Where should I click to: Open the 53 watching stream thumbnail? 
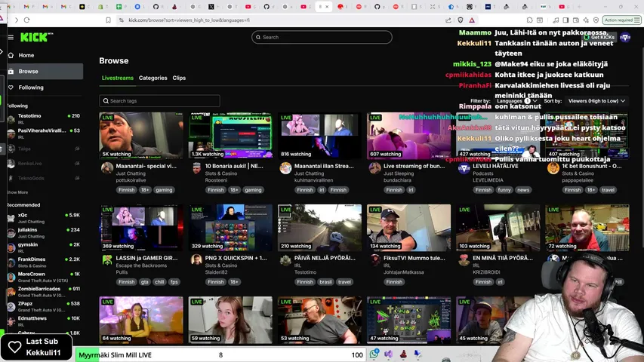tap(319, 320)
